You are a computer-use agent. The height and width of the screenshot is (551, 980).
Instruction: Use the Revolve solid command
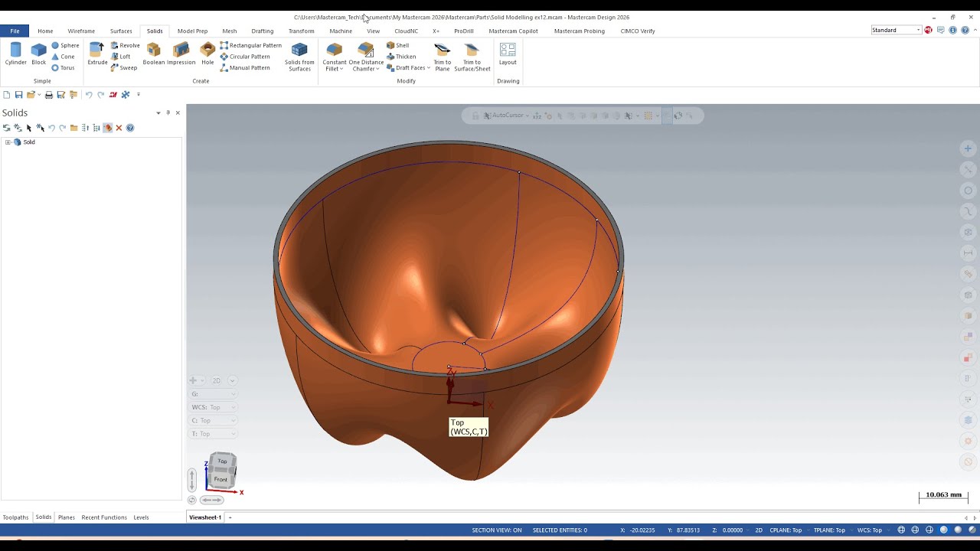point(125,45)
